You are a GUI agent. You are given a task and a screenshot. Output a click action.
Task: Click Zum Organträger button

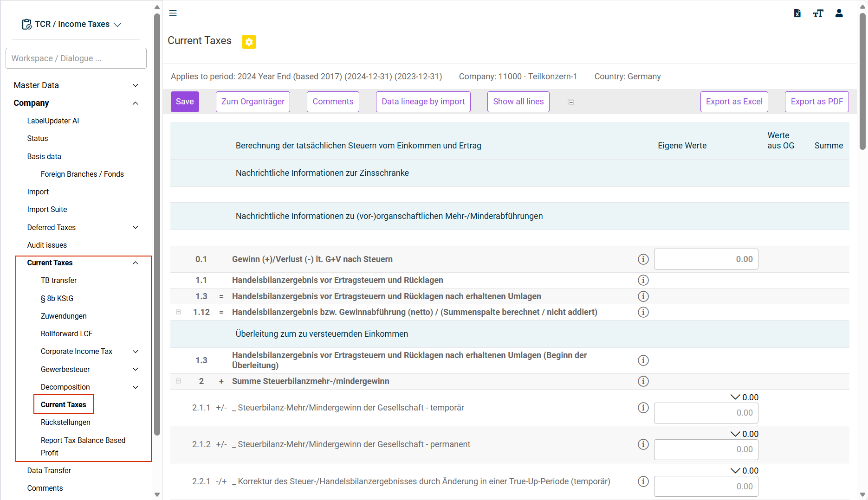[253, 102]
